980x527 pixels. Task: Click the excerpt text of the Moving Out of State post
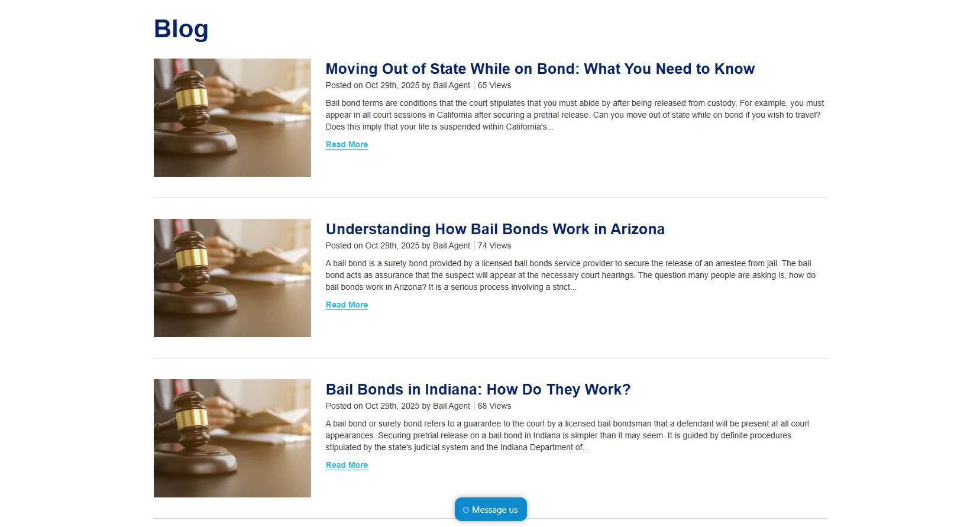point(575,115)
